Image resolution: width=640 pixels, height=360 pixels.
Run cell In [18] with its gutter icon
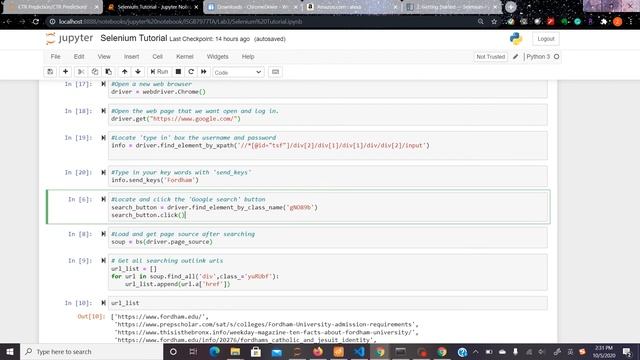[103, 111]
